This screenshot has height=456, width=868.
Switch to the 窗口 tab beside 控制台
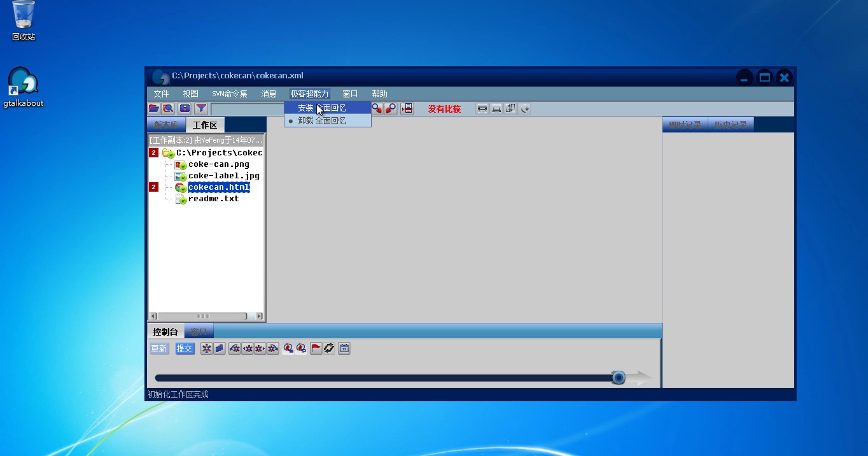[x=199, y=332]
